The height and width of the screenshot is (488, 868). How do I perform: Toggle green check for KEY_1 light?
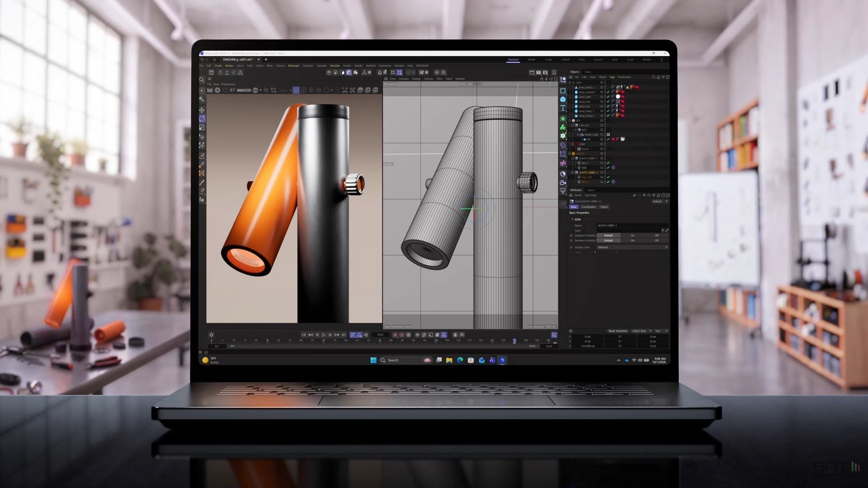tap(608, 163)
